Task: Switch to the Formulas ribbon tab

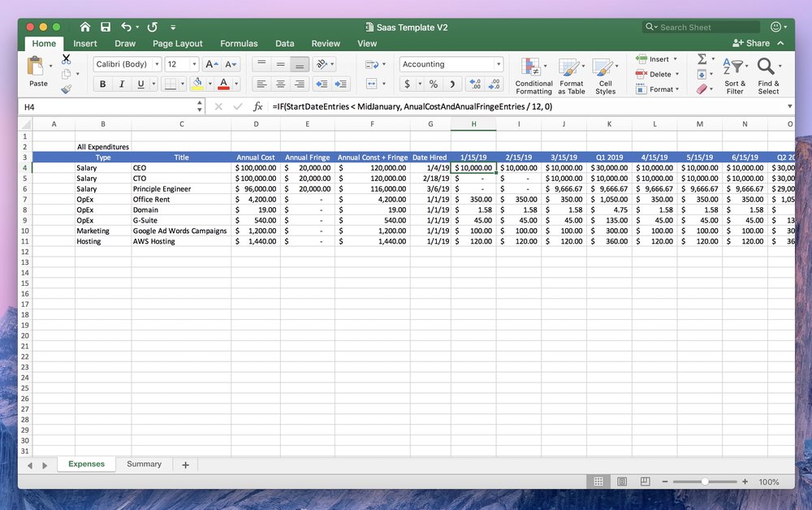Action: click(239, 43)
